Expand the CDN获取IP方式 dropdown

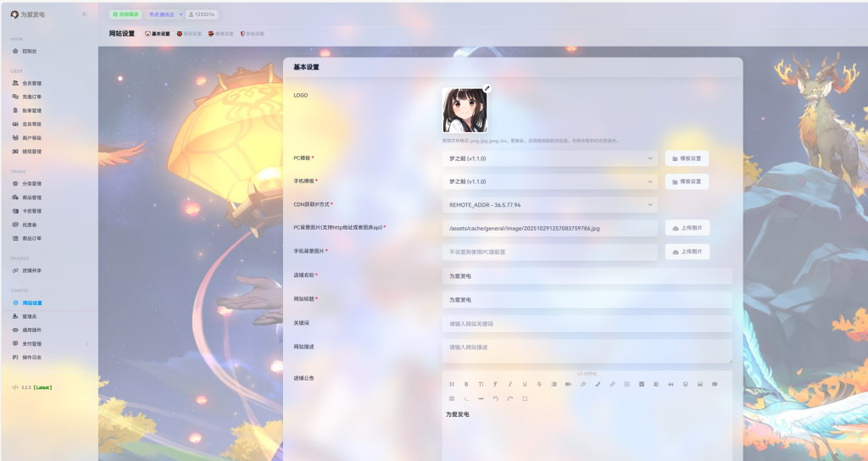click(549, 204)
